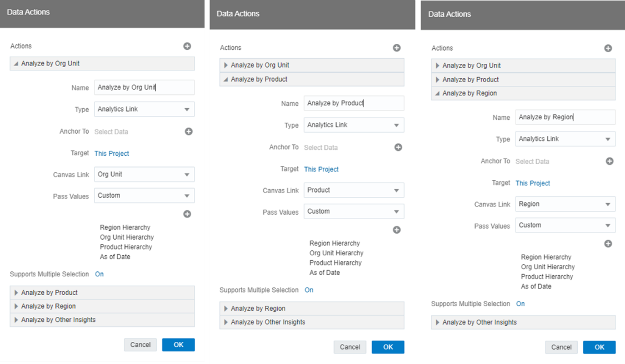The width and height of the screenshot is (625, 364).
Task: Click Name field containing Analyze by Region
Action: tap(565, 117)
